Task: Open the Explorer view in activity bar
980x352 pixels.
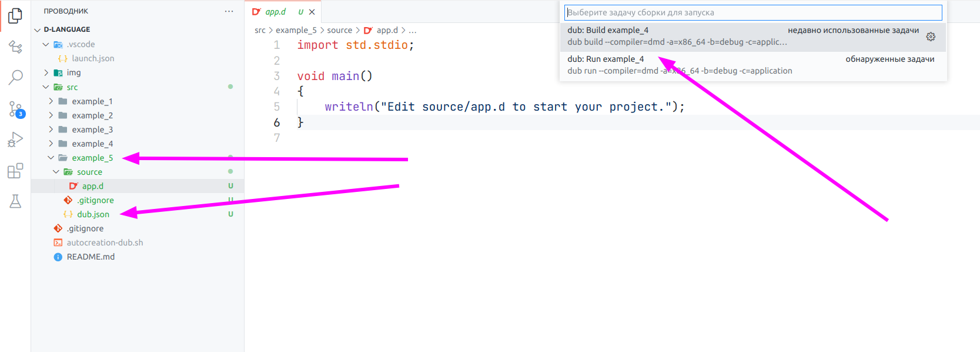Action: (x=15, y=16)
